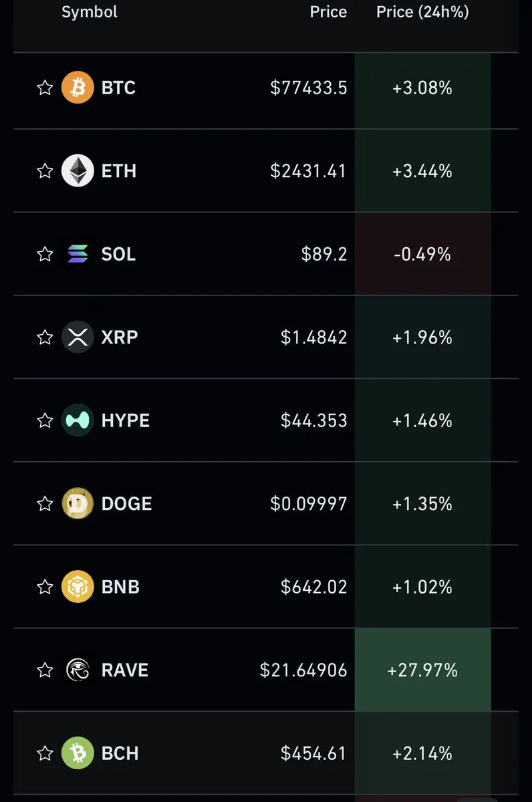Click the BTC price $77433.5
532x802 pixels.
click(309, 88)
